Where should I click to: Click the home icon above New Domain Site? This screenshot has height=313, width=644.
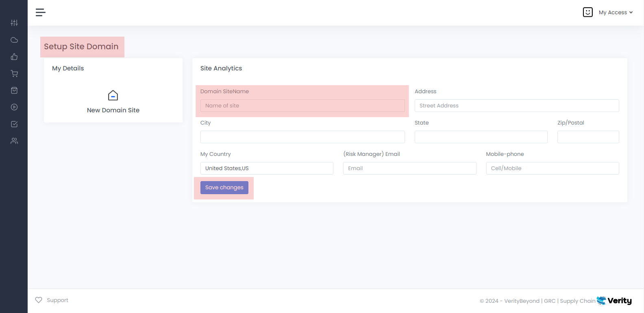113,95
